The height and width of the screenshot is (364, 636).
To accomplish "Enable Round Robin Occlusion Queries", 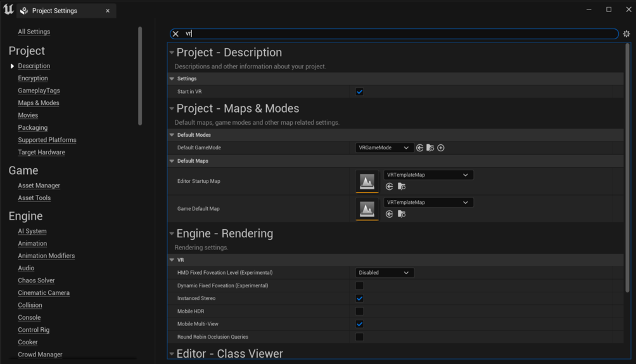I will click(x=359, y=337).
